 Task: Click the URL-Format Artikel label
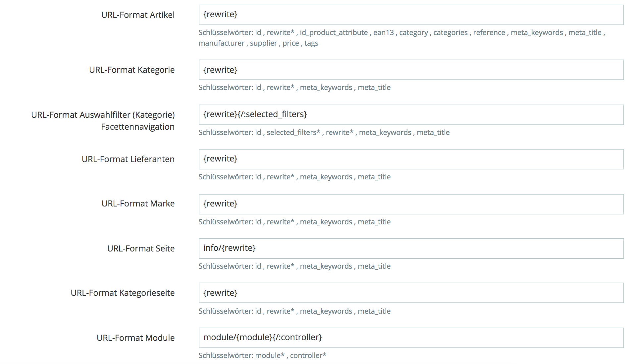click(x=138, y=15)
